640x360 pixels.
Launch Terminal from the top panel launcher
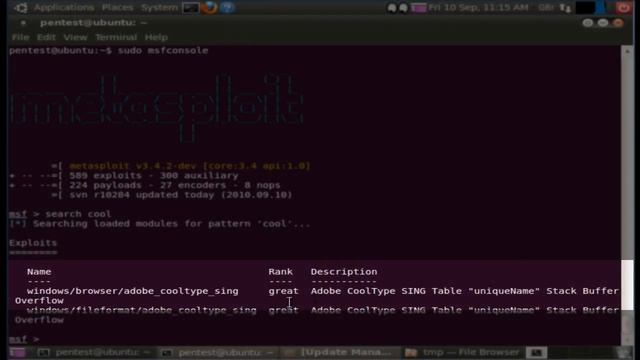[x=191, y=7]
